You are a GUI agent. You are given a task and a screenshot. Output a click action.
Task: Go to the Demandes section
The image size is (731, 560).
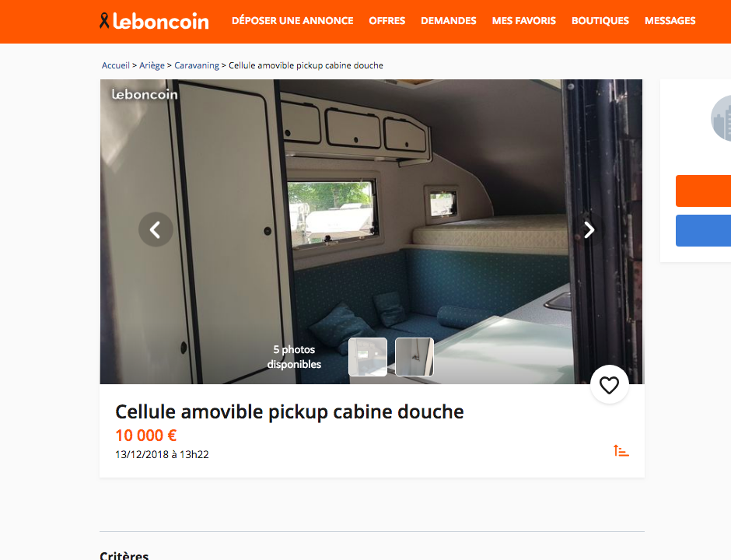click(x=449, y=21)
